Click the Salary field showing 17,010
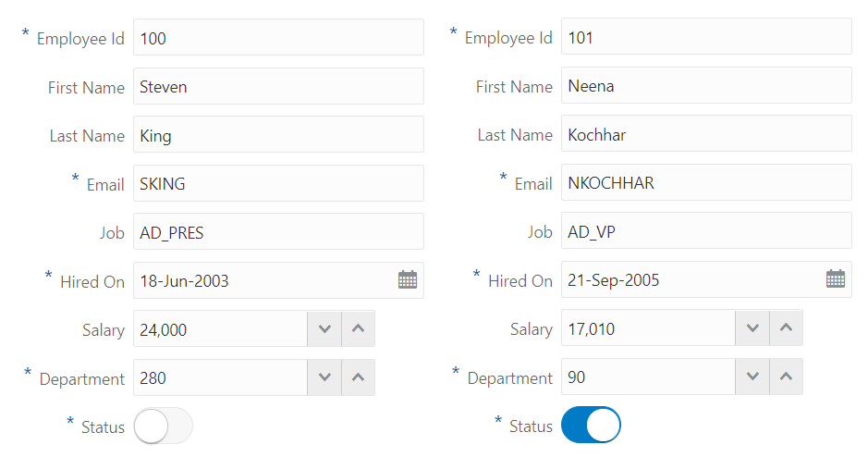The height and width of the screenshot is (457, 868). (x=647, y=328)
